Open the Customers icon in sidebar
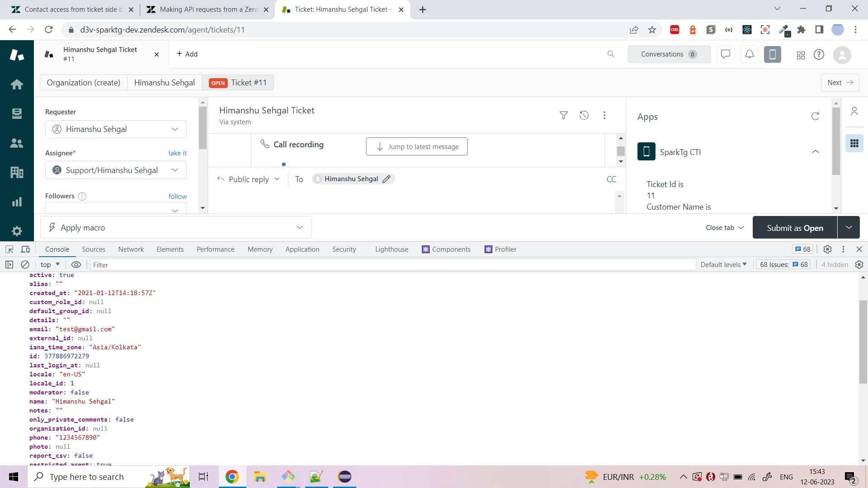The image size is (868, 488). pyautogui.click(x=17, y=143)
